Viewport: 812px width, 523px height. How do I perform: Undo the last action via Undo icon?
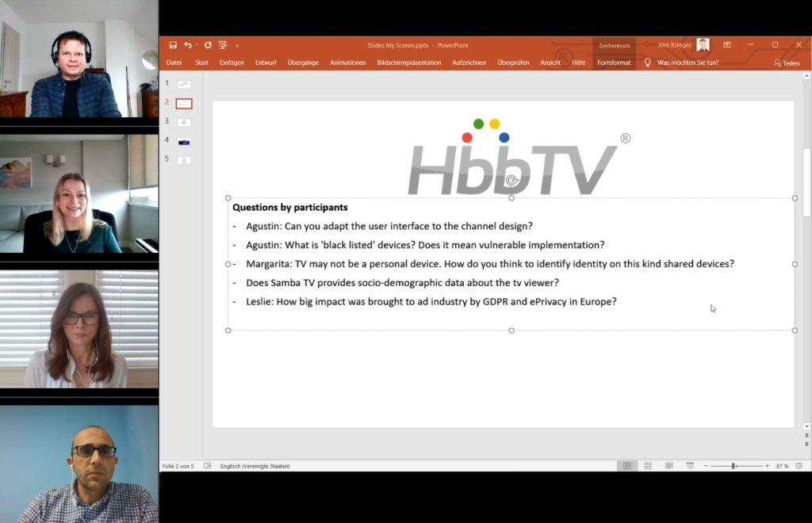188,45
